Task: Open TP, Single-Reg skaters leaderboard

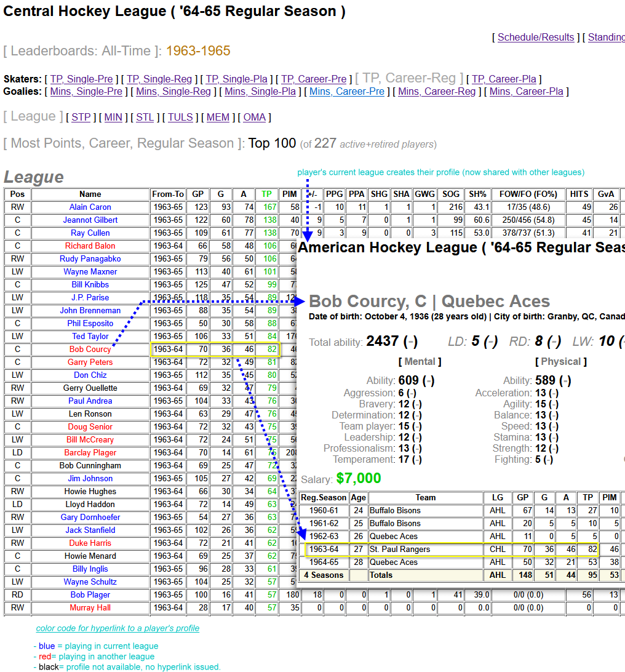Action: tap(159, 79)
